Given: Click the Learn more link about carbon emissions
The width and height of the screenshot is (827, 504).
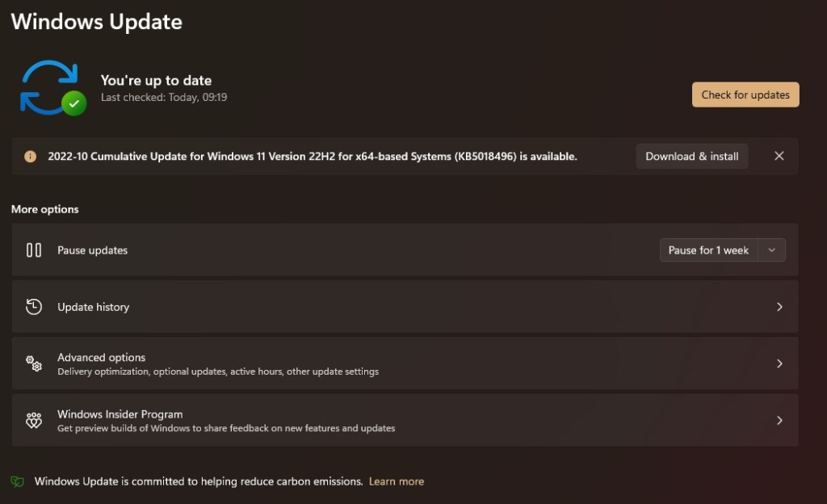Looking at the screenshot, I should tap(396, 481).
